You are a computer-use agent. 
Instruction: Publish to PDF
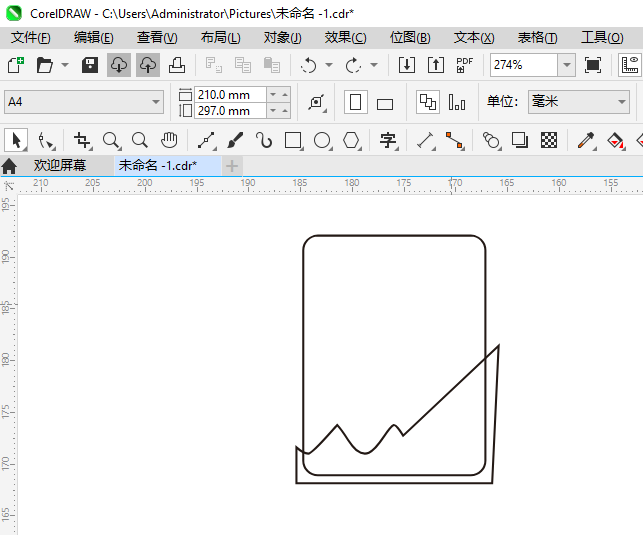tap(465, 65)
